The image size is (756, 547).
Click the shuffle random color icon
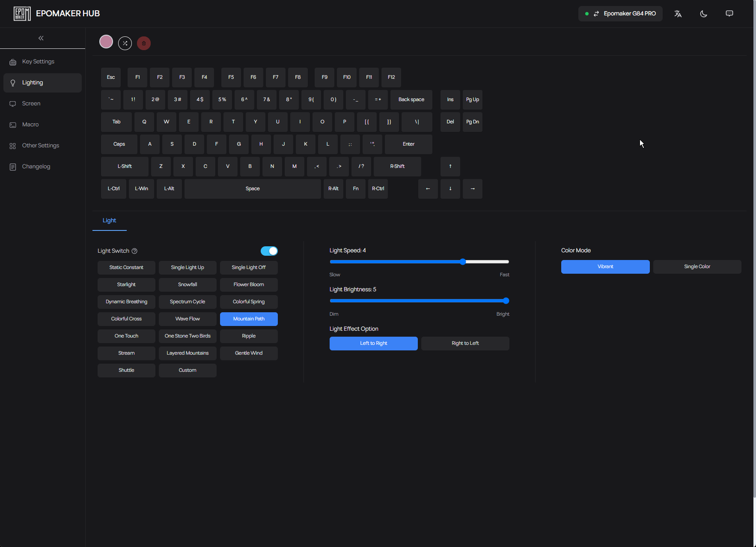pyautogui.click(x=125, y=43)
